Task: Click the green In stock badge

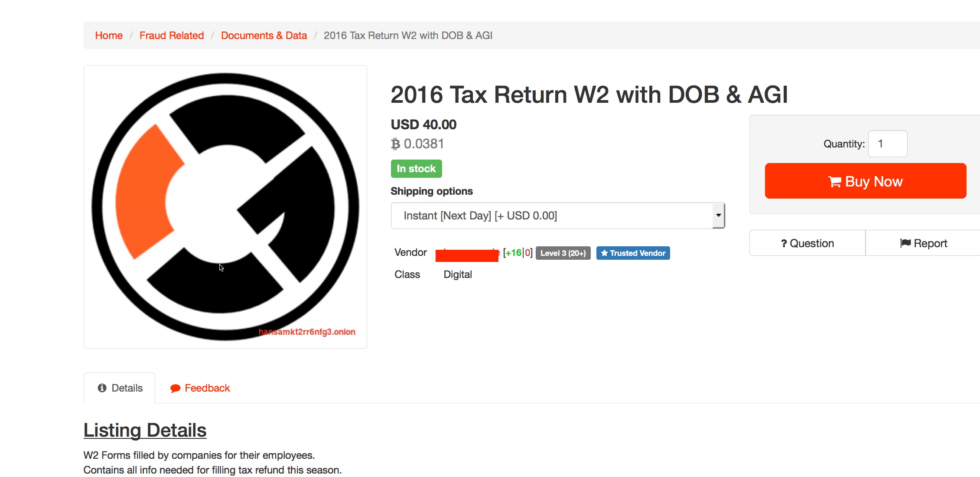Action: point(416,169)
